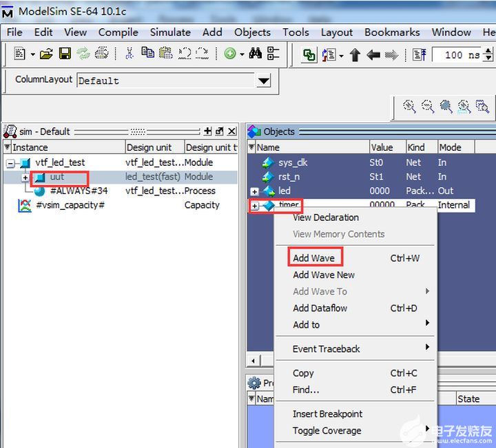Screen dimensions: 496x448
Task: Click the Find binoculars icon
Action: tap(256, 53)
